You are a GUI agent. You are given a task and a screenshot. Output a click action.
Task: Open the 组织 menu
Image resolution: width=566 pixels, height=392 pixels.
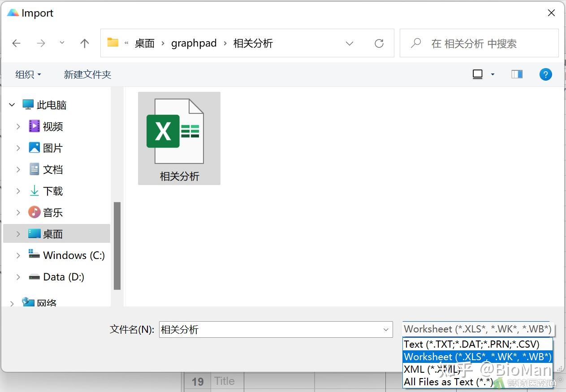pyautogui.click(x=28, y=74)
